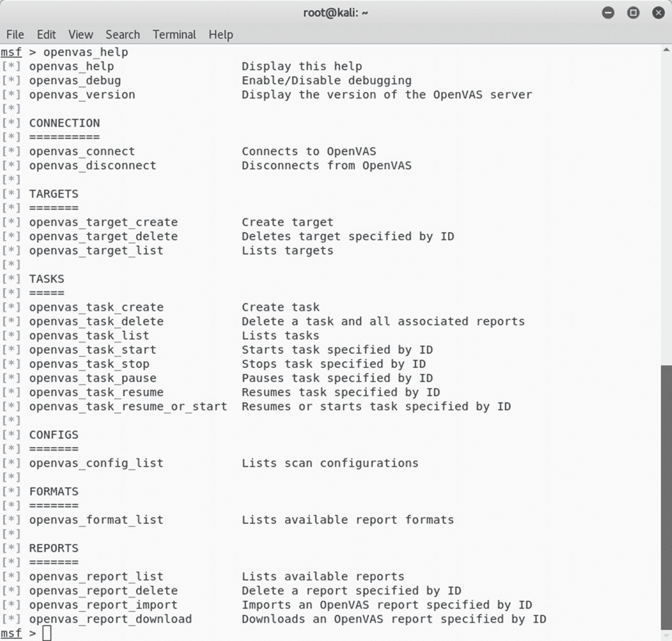Viewport: 672px width, 641px height.
Task: Click the msf prompt label on the bottom line
Action: pos(11,633)
